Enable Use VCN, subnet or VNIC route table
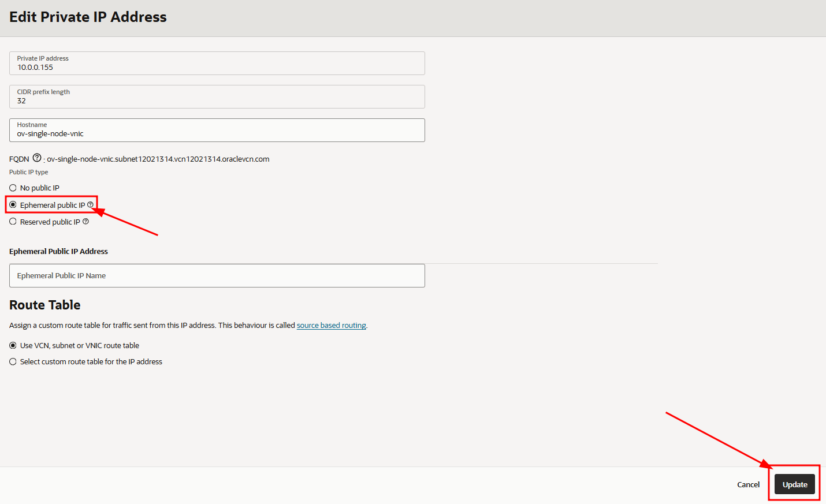This screenshot has width=826, height=504. tap(12, 345)
